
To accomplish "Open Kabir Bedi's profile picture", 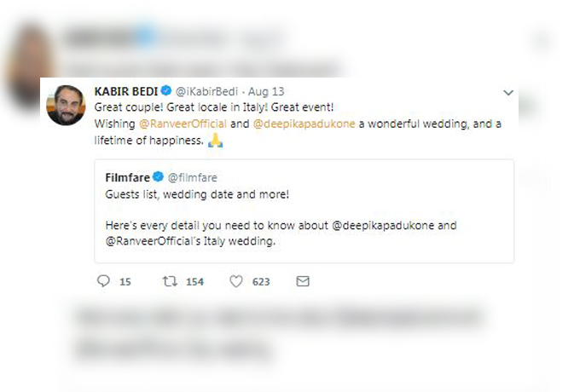I will tap(66, 105).
